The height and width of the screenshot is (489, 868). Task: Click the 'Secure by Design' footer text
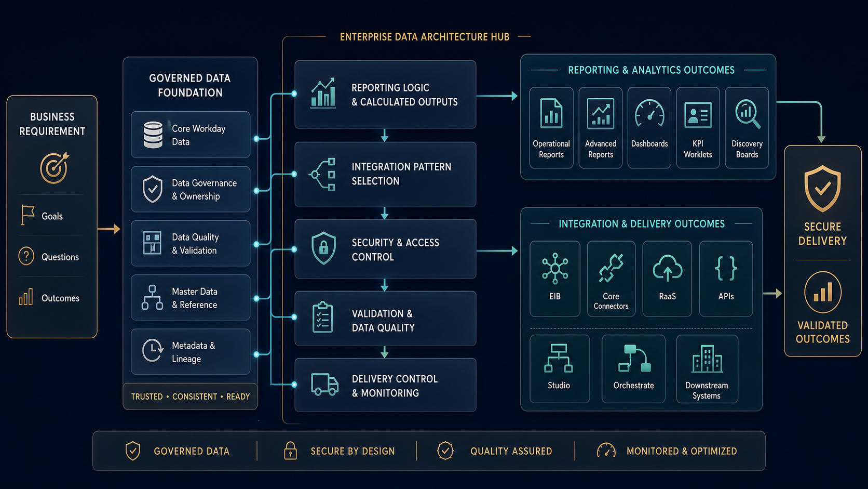pyautogui.click(x=353, y=451)
